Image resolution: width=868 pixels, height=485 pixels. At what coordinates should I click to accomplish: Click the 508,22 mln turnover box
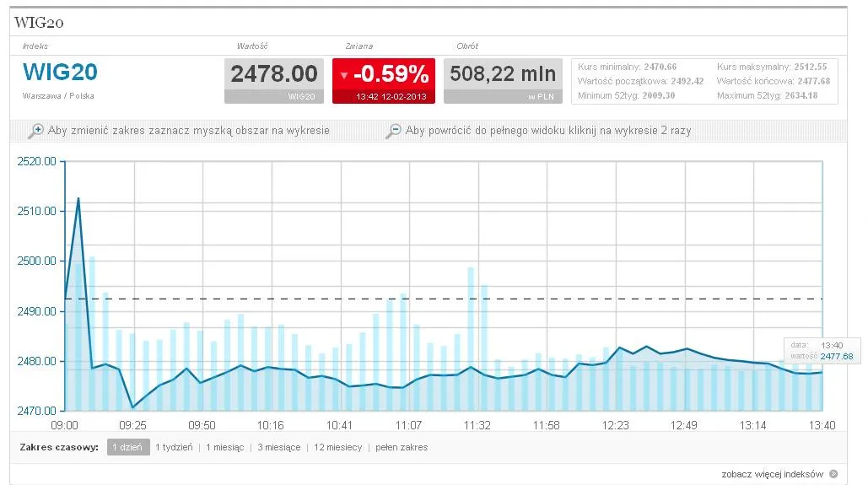click(x=503, y=81)
